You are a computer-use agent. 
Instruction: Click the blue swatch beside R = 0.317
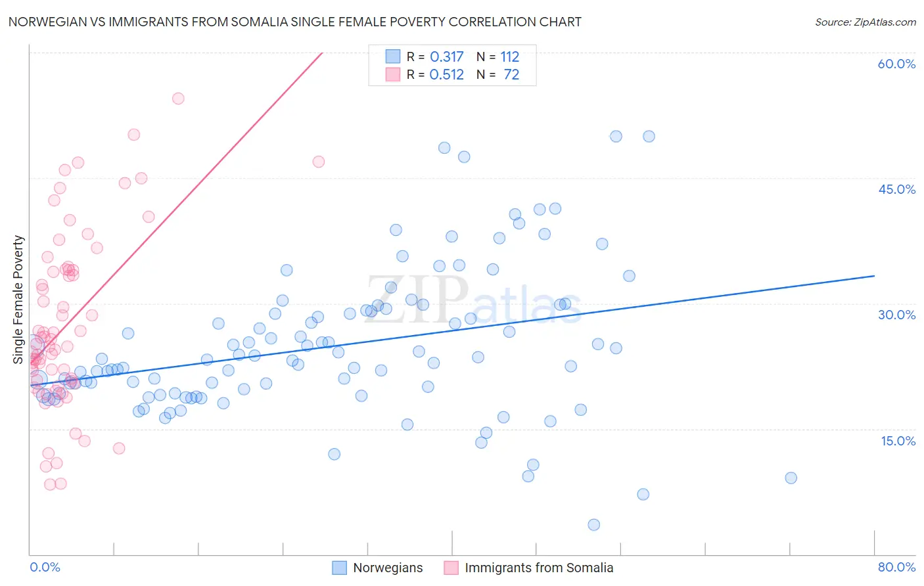click(392, 56)
